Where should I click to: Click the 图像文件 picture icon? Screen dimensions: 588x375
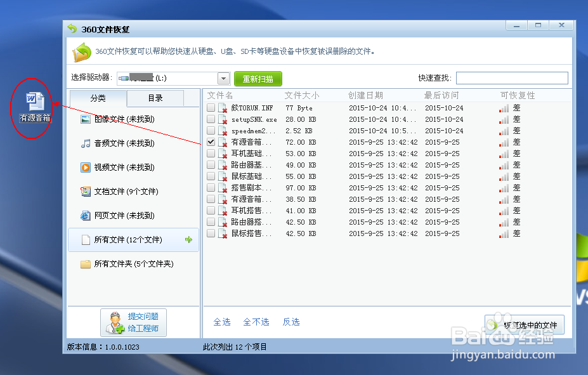click(x=86, y=119)
